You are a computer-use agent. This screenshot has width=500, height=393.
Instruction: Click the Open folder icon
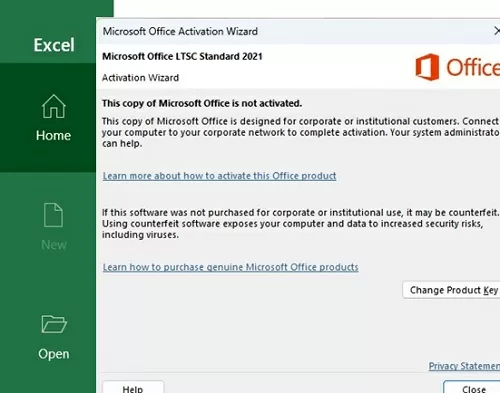click(54, 324)
